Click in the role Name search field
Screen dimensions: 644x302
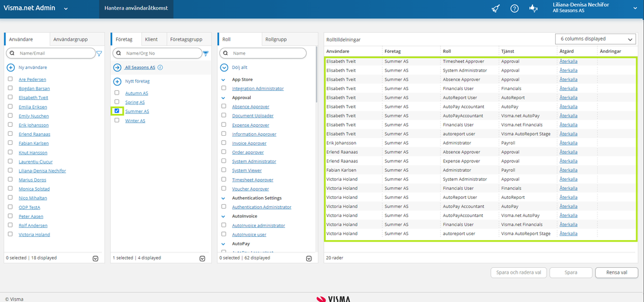click(x=263, y=53)
